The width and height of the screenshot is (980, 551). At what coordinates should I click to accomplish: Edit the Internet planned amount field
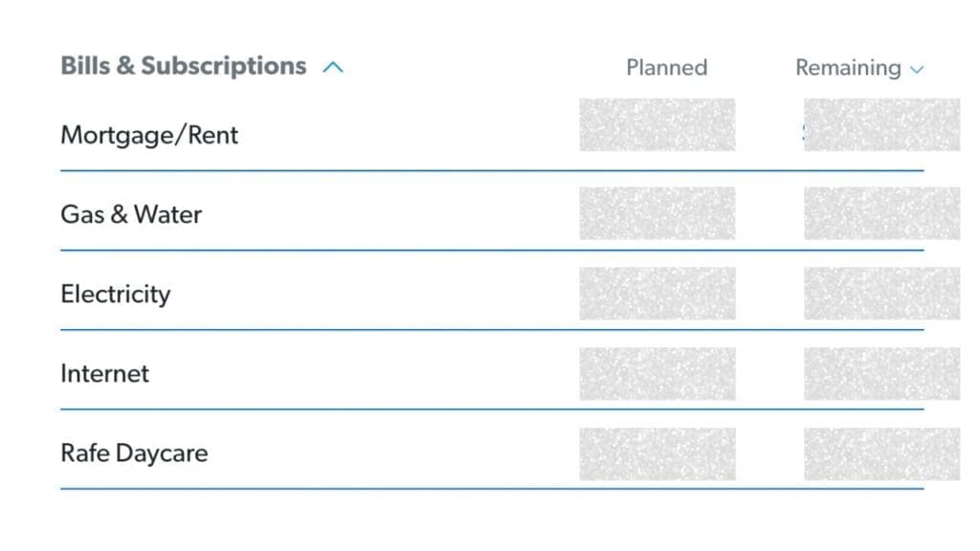pos(657,373)
